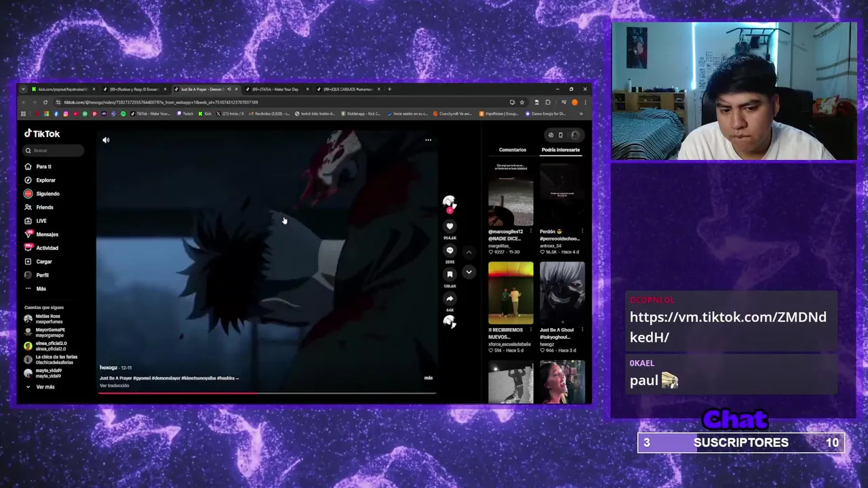Screen dimensions: 868x488
Task: Switch to the Comentarios tab
Action: 513,150
